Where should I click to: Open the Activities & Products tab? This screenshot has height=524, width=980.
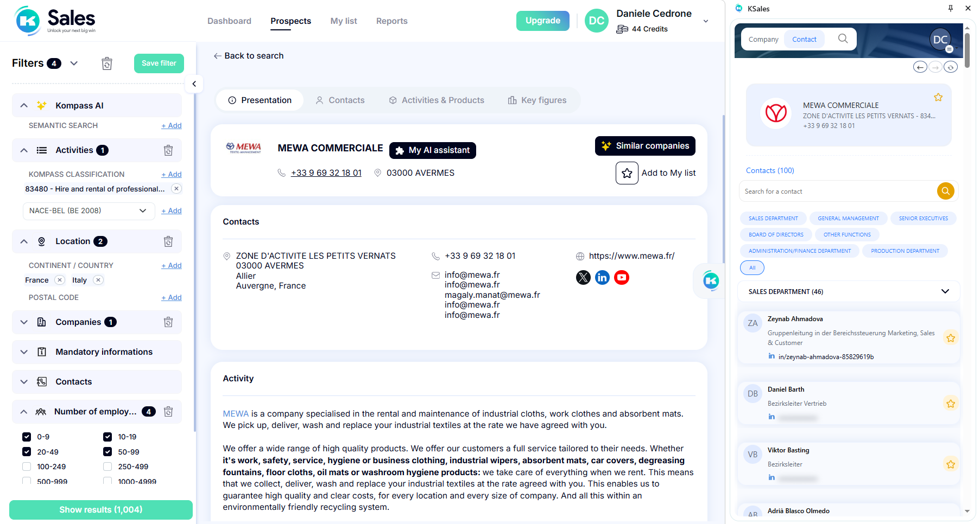coord(437,100)
